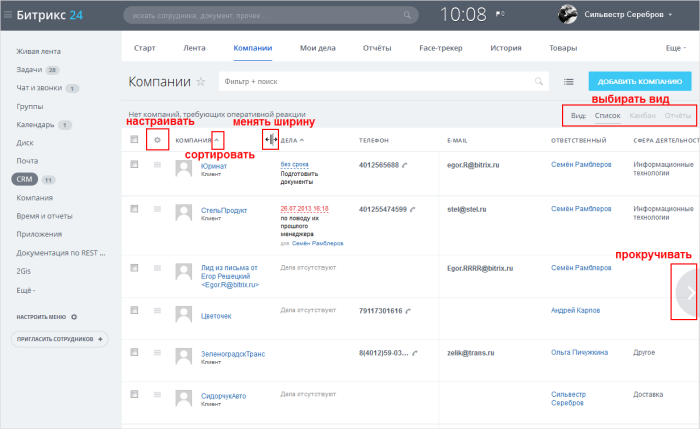Screen dimensions: 700x429
Task: Switch to the Товары tab
Action: pyautogui.click(x=563, y=48)
